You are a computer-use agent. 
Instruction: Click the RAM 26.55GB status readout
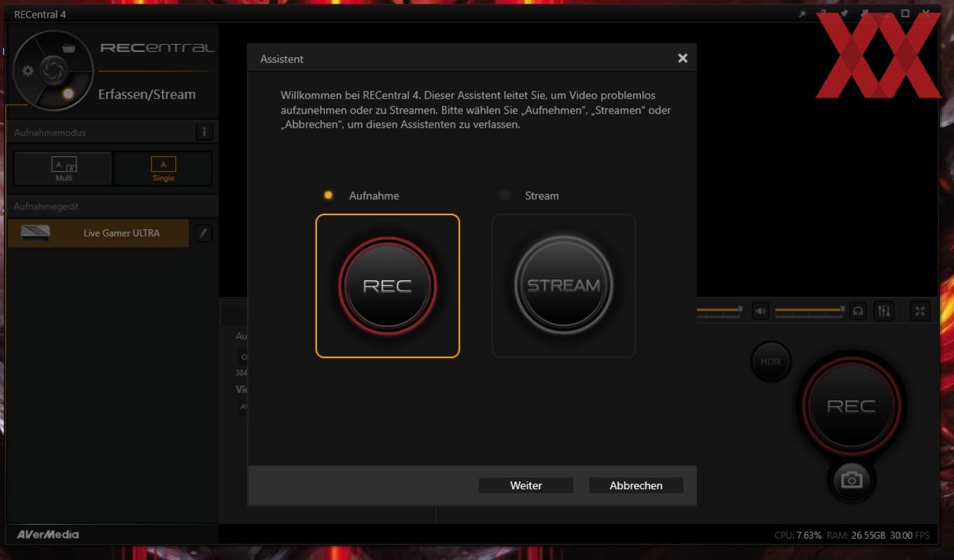(x=856, y=535)
